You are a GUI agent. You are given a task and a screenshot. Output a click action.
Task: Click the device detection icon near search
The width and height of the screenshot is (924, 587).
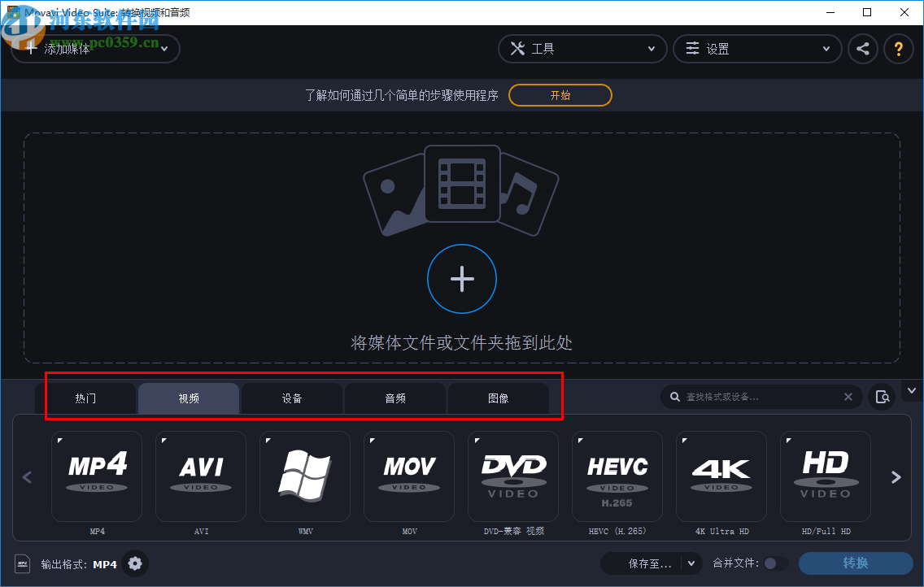pos(883,397)
